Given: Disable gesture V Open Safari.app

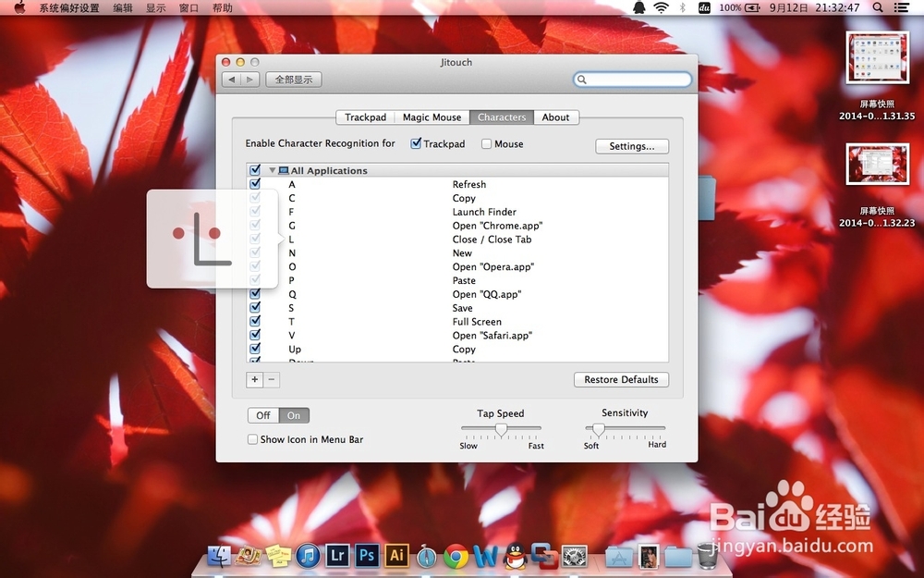Looking at the screenshot, I should click(255, 335).
